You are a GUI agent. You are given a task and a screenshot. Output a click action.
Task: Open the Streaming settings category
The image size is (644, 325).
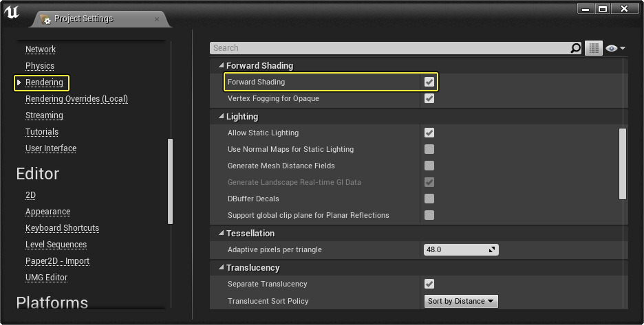click(x=44, y=115)
